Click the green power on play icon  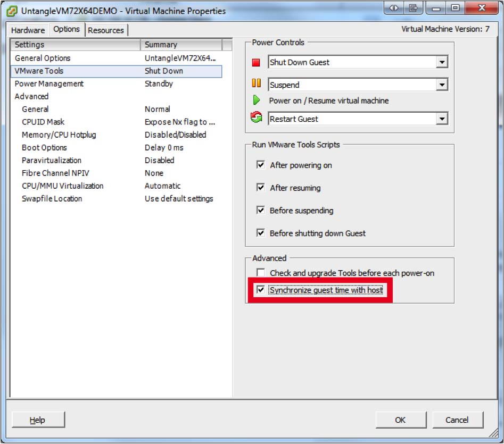tap(256, 100)
